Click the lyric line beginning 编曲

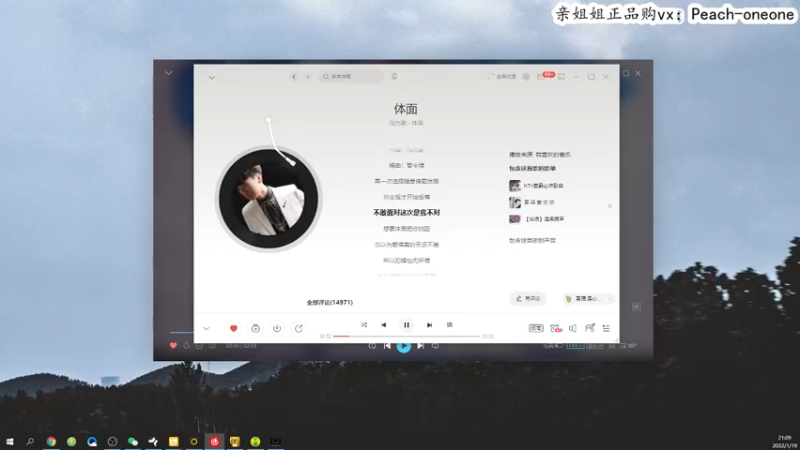(406, 165)
